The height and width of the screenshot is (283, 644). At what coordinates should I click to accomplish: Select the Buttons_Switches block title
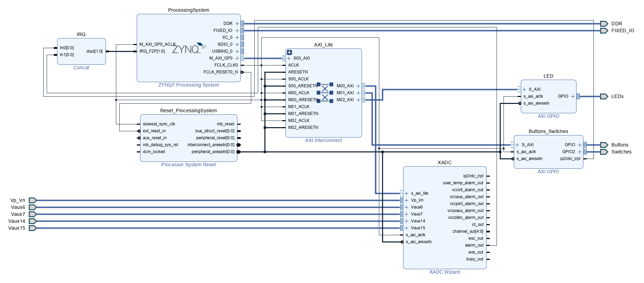pos(548,131)
